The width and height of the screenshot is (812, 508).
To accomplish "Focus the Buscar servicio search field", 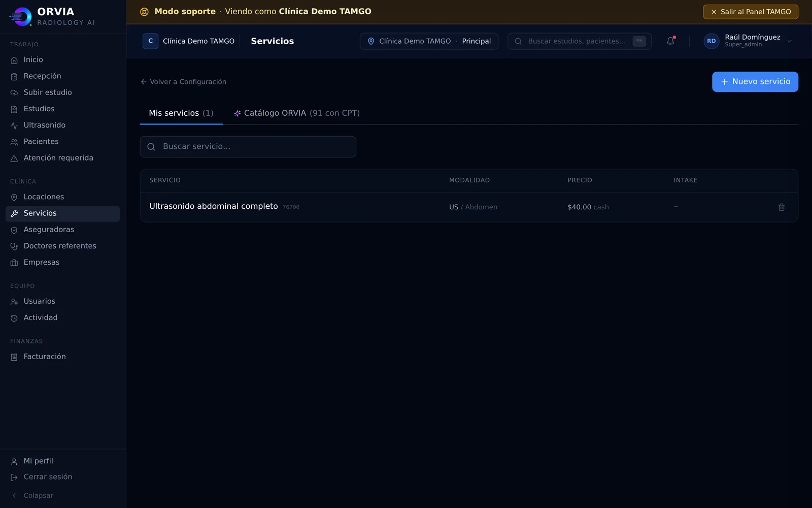I will (x=248, y=147).
